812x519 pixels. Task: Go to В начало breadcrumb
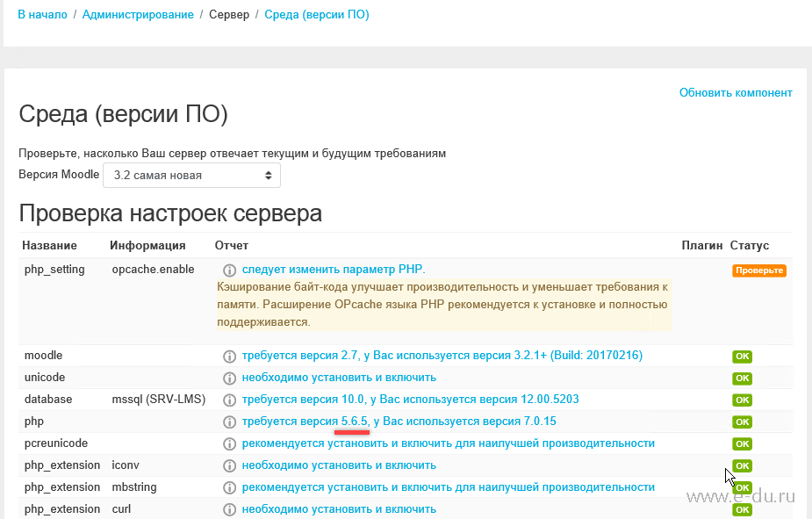tap(42, 15)
